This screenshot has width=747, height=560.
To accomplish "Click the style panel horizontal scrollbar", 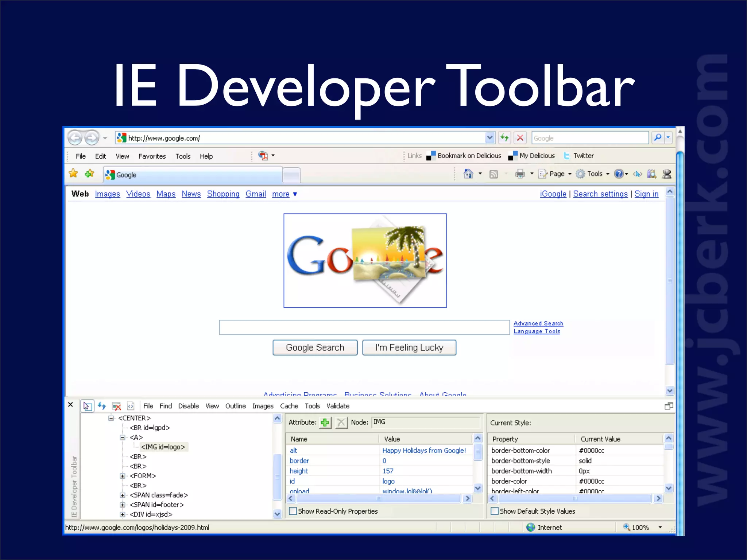I will point(575,498).
